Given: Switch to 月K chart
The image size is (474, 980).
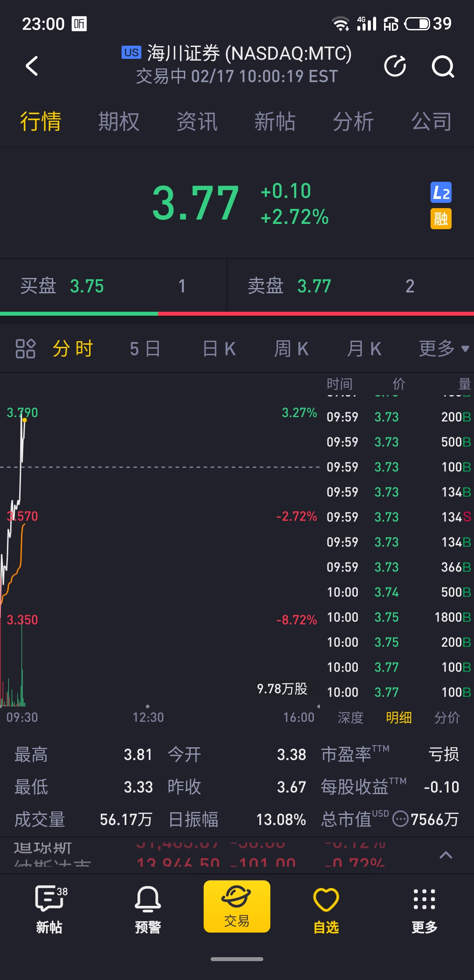Looking at the screenshot, I should (364, 349).
